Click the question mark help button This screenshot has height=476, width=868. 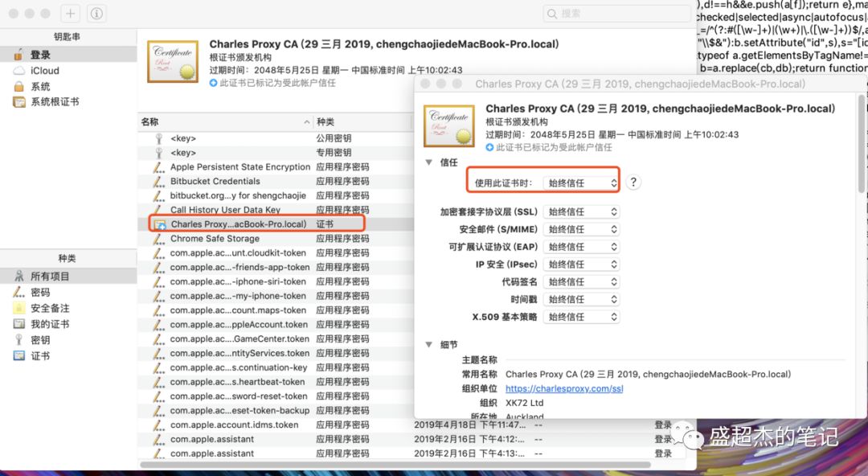click(x=633, y=183)
